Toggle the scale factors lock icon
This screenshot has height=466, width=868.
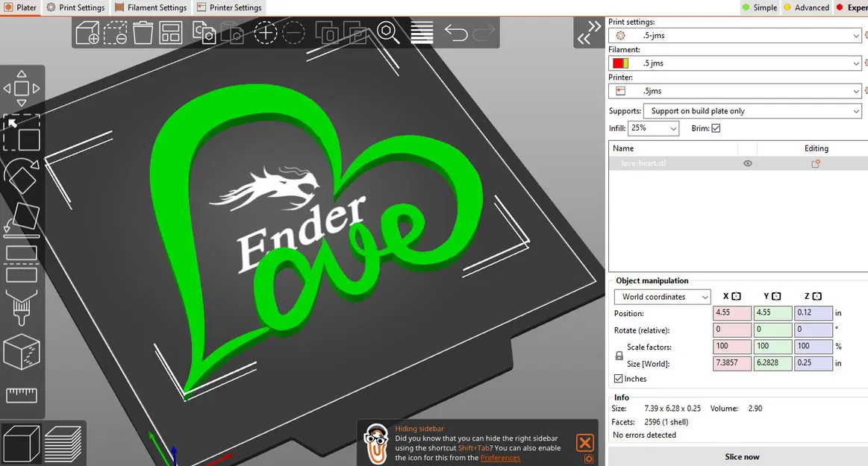[x=619, y=356]
